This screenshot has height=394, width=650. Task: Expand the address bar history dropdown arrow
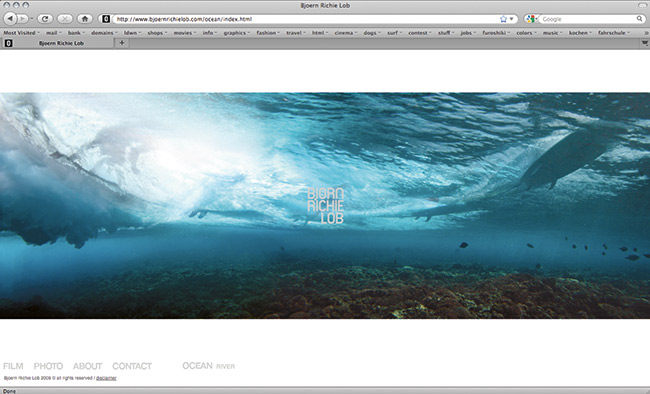click(512, 19)
